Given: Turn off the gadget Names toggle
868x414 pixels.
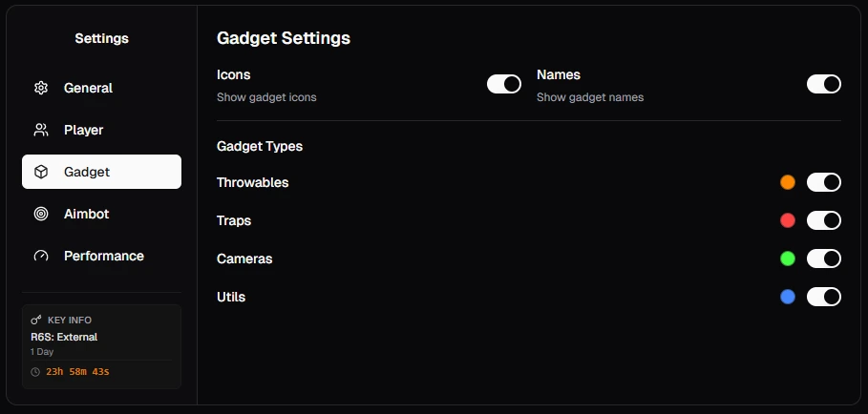Looking at the screenshot, I should (824, 84).
